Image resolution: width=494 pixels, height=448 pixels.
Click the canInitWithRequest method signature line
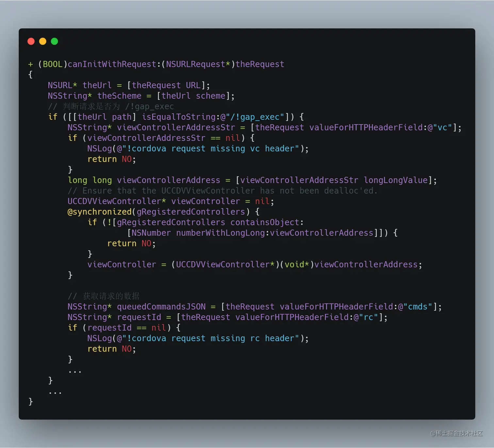tap(156, 64)
